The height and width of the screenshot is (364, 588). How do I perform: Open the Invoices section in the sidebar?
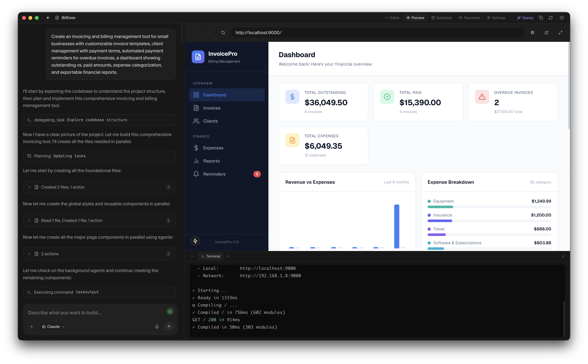pos(211,108)
